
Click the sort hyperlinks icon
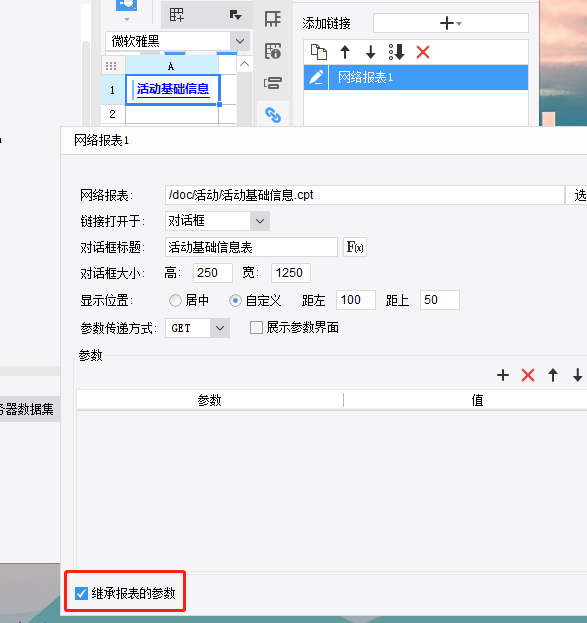(397, 52)
